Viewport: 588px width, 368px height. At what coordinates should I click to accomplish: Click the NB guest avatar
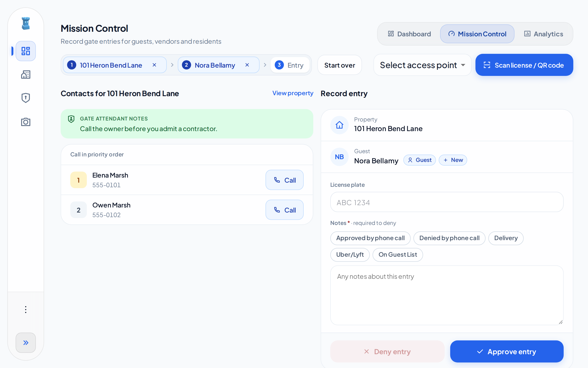[x=339, y=157]
